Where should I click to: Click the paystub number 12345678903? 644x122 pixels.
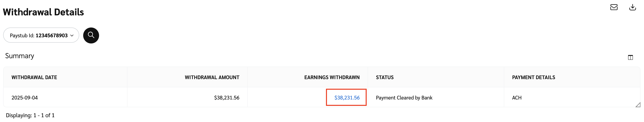pyautogui.click(x=51, y=35)
